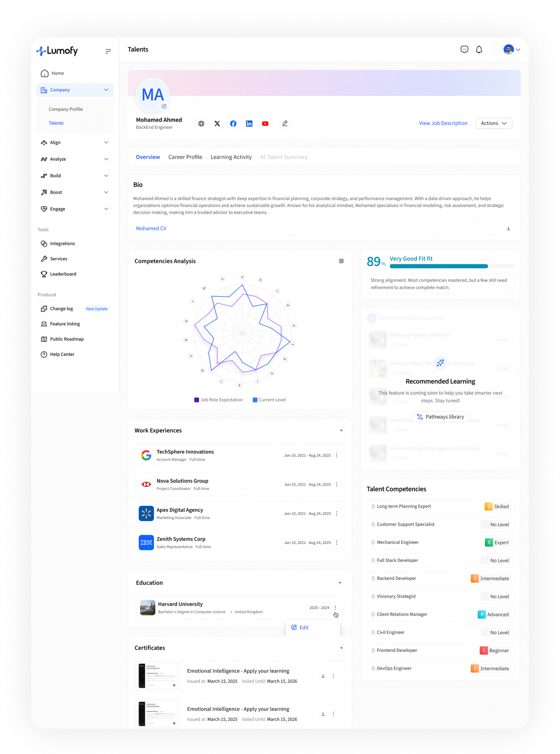The width and height of the screenshot is (560, 754).
Task: Open the LinkedIn profile icon
Action: tap(249, 124)
